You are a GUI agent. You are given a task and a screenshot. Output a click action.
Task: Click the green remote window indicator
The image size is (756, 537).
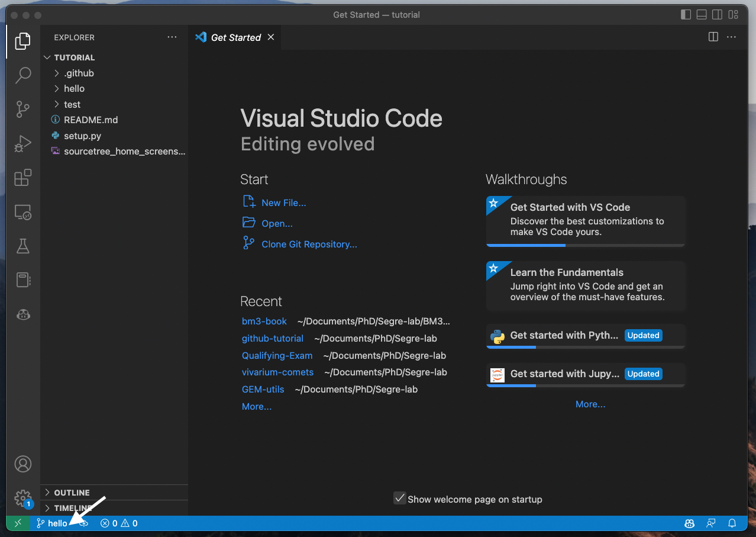(18, 523)
